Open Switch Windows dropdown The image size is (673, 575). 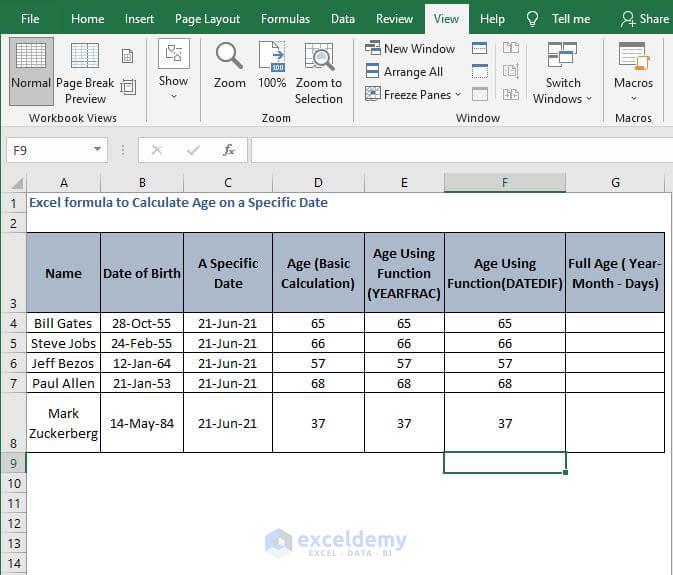[562, 73]
